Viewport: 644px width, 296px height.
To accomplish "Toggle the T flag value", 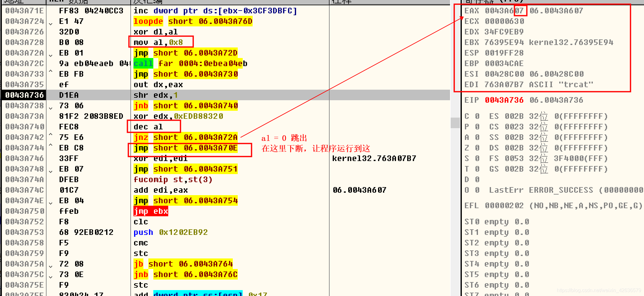I will coord(477,169).
